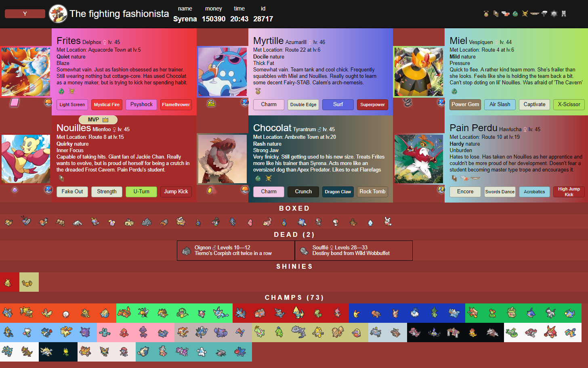The width and height of the screenshot is (588, 368).
Task: Click the yellow Voltage Badge icon in the header
Action: pos(525,14)
